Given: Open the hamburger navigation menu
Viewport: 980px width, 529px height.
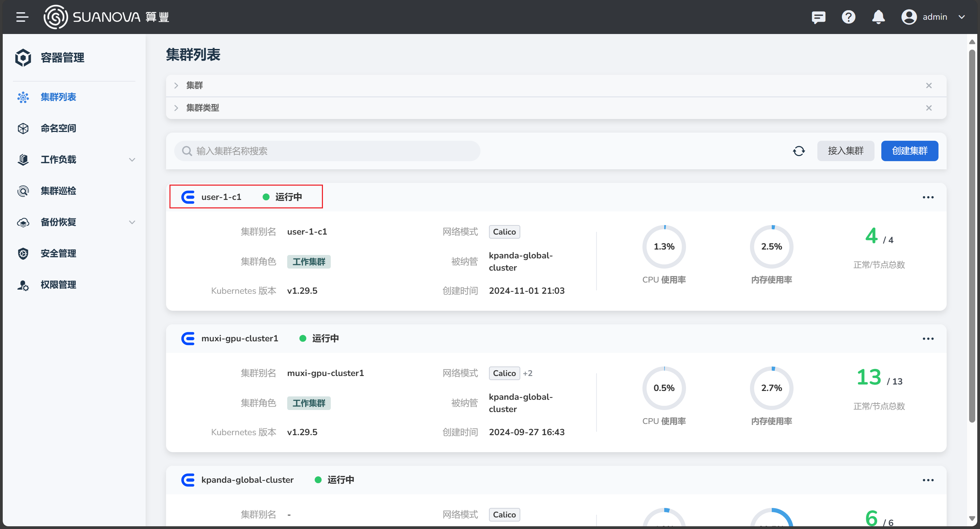Looking at the screenshot, I should click(22, 17).
